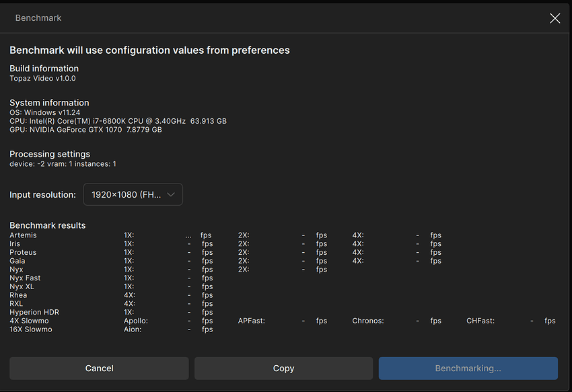Click the Cancel button
Screen dimensions: 572x392
tap(99, 368)
